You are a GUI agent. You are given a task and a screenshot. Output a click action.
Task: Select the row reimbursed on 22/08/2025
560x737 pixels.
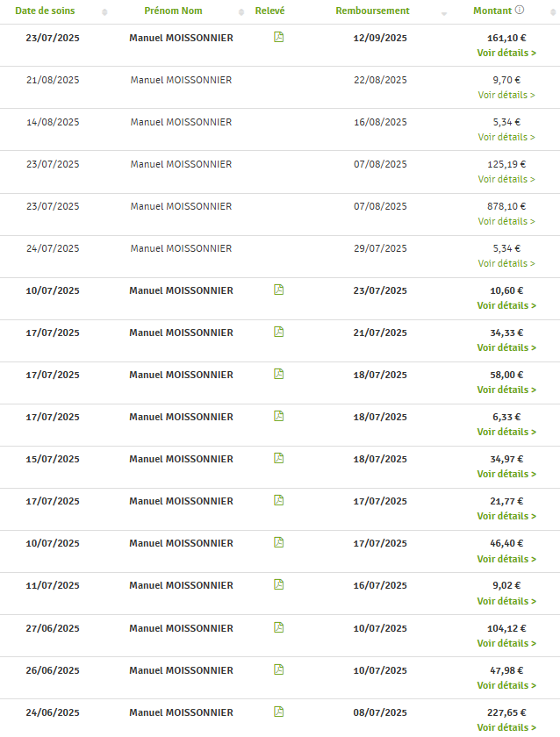[380, 80]
